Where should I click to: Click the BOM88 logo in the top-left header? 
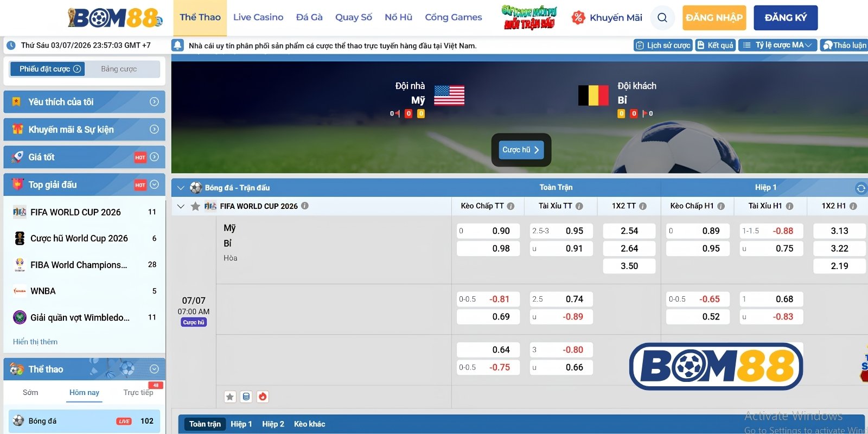(x=115, y=18)
